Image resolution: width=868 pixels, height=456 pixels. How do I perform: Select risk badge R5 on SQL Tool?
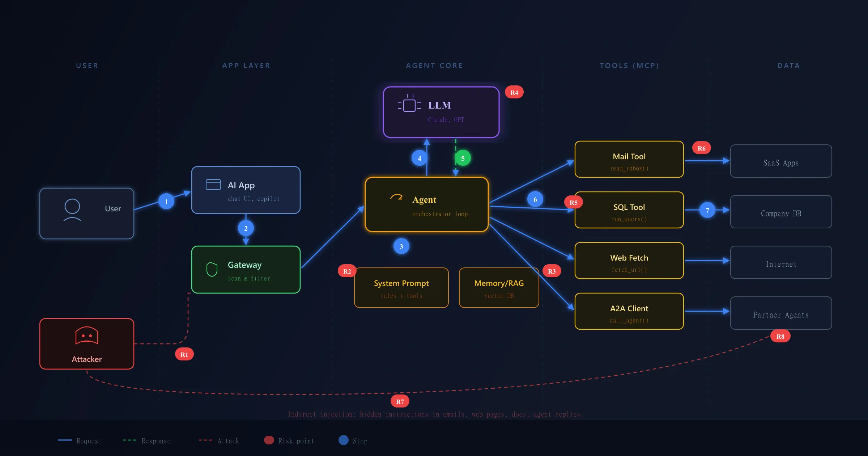coord(574,202)
